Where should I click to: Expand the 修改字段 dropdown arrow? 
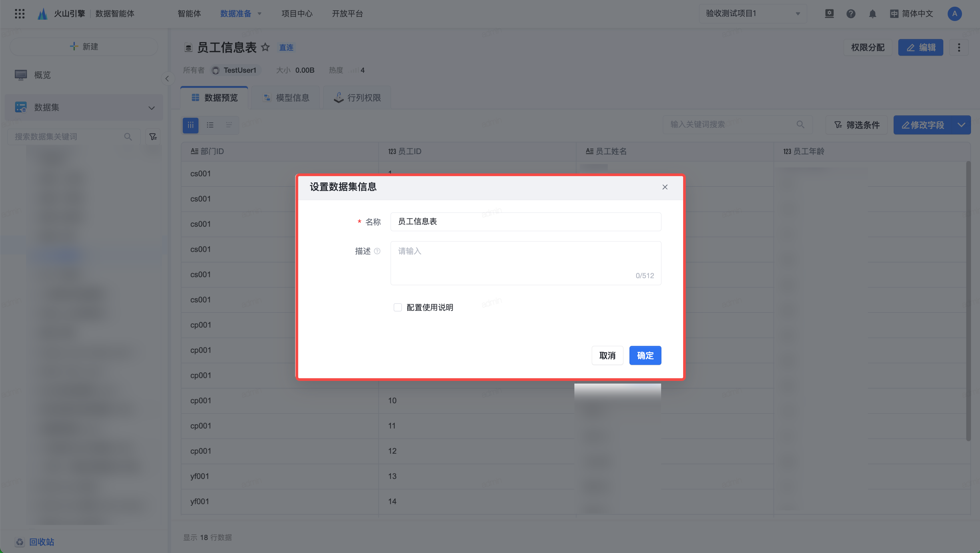tap(961, 125)
